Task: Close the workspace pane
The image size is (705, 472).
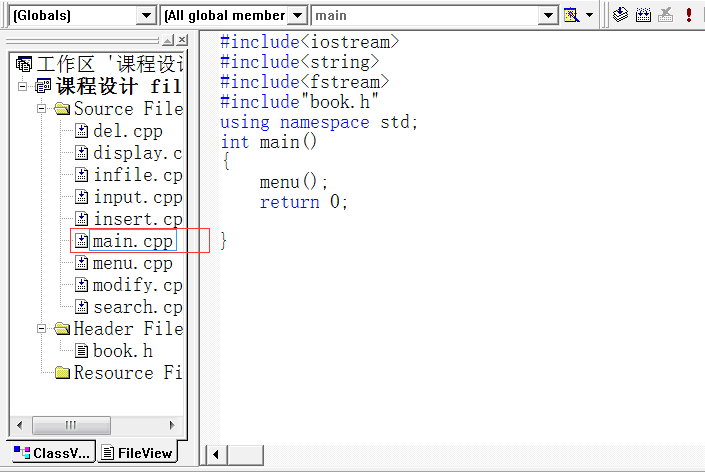Action: pos(182,40)
